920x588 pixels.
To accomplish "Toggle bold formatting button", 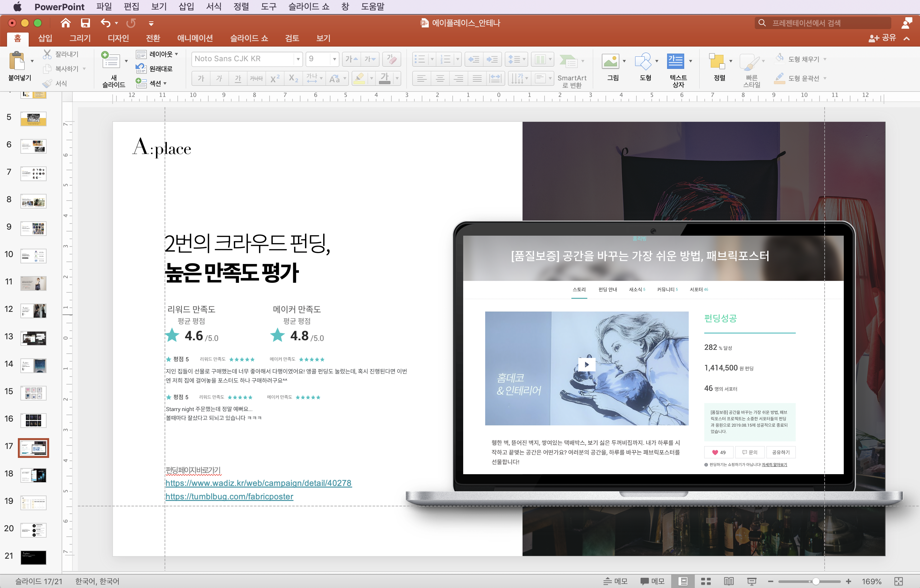I will point(201,79).
